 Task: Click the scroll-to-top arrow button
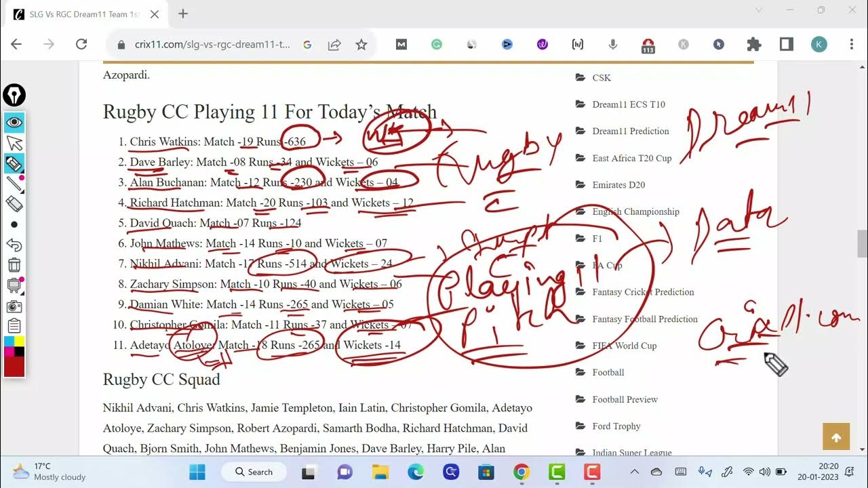[835, 437]
